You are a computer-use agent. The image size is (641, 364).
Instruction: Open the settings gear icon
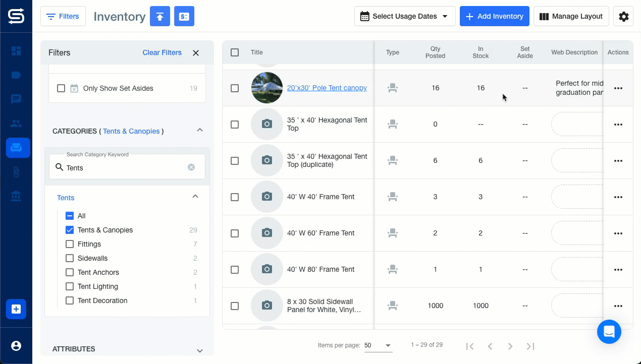(624, 17)
